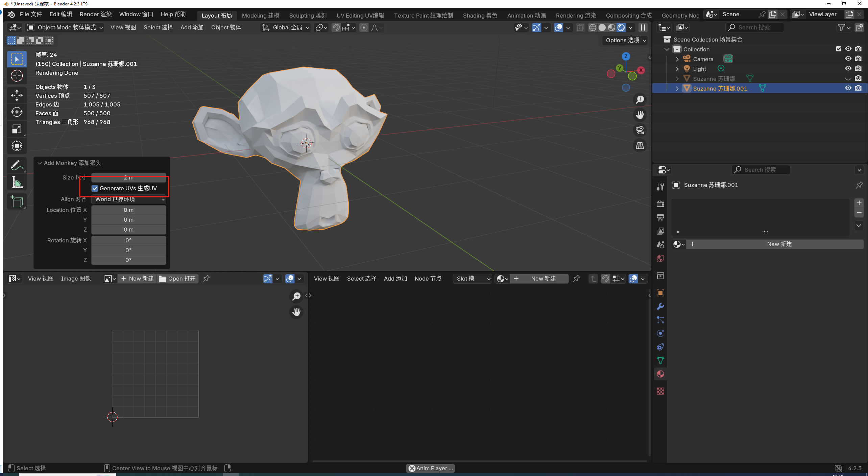Open the Output properties tab
This screenshot has height=476, width=868.
pos(660,217)
